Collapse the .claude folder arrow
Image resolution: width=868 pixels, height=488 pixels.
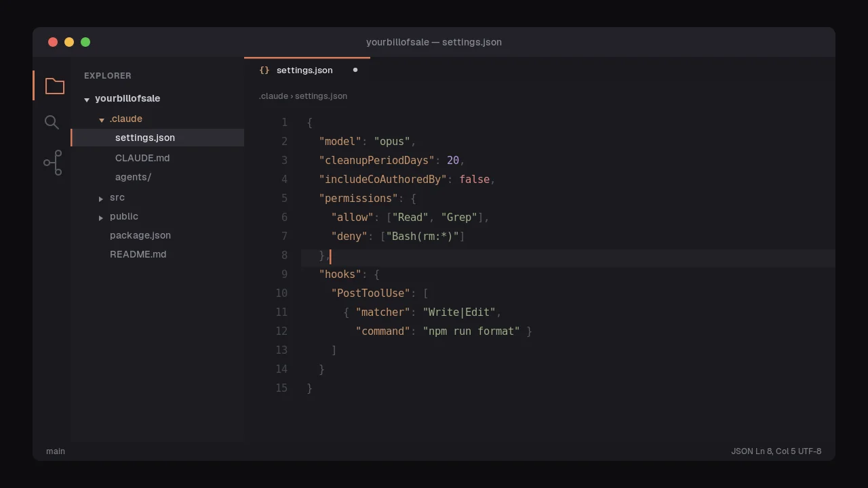click(102, 120)
